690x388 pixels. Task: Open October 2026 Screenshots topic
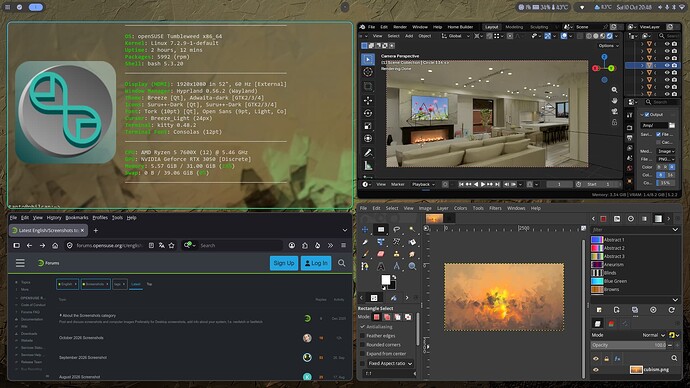81,338
